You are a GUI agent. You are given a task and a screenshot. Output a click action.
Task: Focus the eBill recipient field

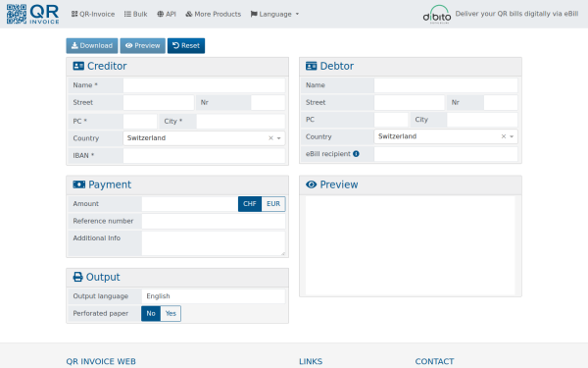pyautogui.click(x=446, y=154)
